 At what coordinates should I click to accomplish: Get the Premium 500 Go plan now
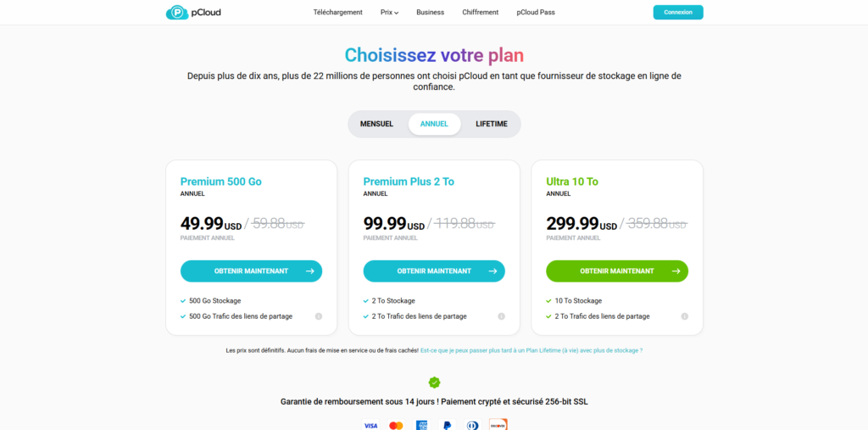pos(251,271)
